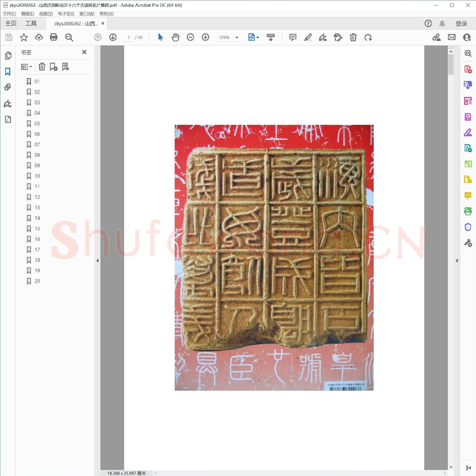The image size is (476, 476).
Task: Select the Fill & Sign tool
Action: tap(468, 133)
